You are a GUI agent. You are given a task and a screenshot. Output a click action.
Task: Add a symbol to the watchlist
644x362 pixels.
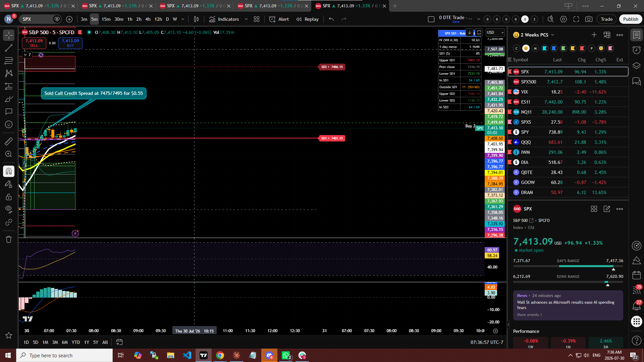click(x=594, y=35)
